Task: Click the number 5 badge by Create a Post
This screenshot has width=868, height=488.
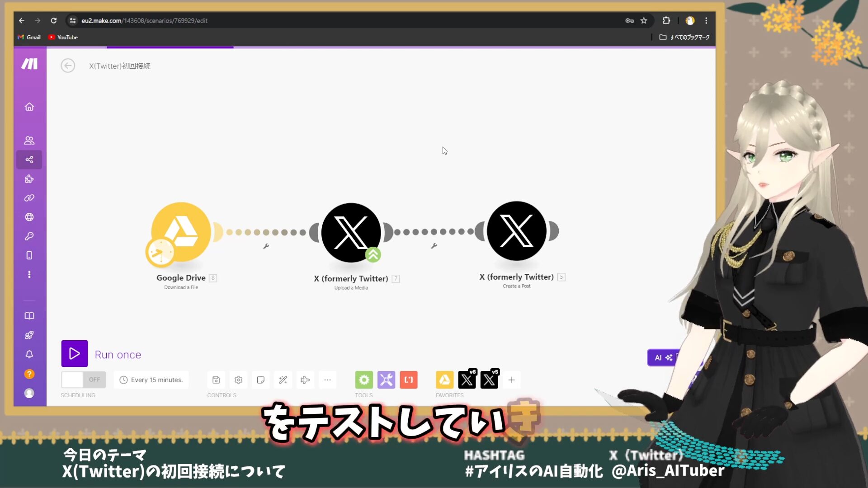Action: [561, 277]
